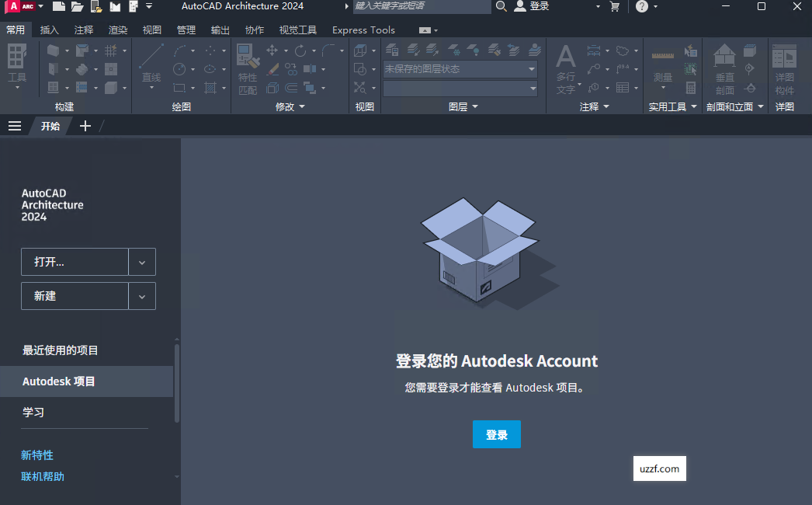Expand the 修改 panel flyout arrow
Image resolution: width=812 pixels, height=505 pixels.
301,105
